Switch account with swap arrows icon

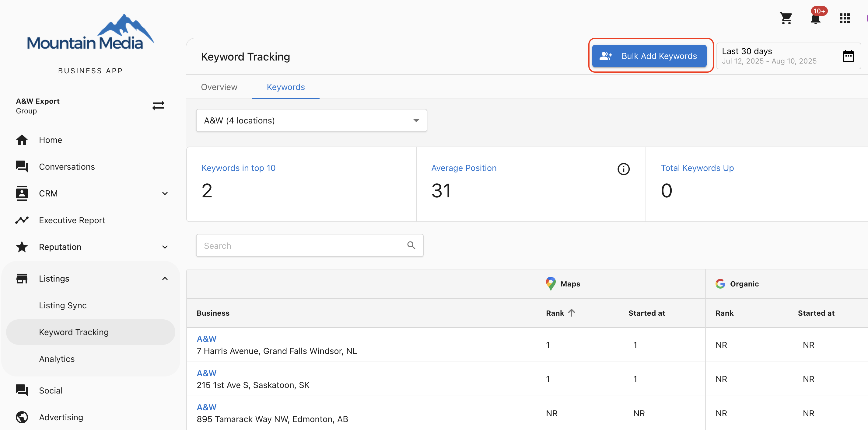pyautogui.click(x=158, y=106)
